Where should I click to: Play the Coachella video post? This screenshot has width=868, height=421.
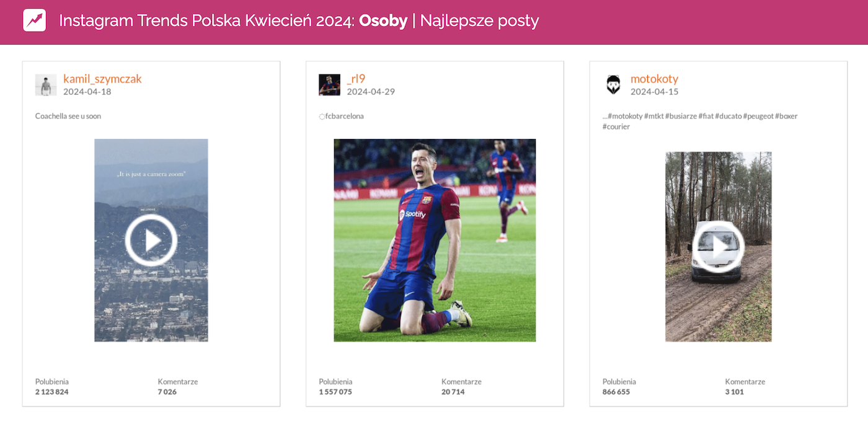click(x=151, y=241)
